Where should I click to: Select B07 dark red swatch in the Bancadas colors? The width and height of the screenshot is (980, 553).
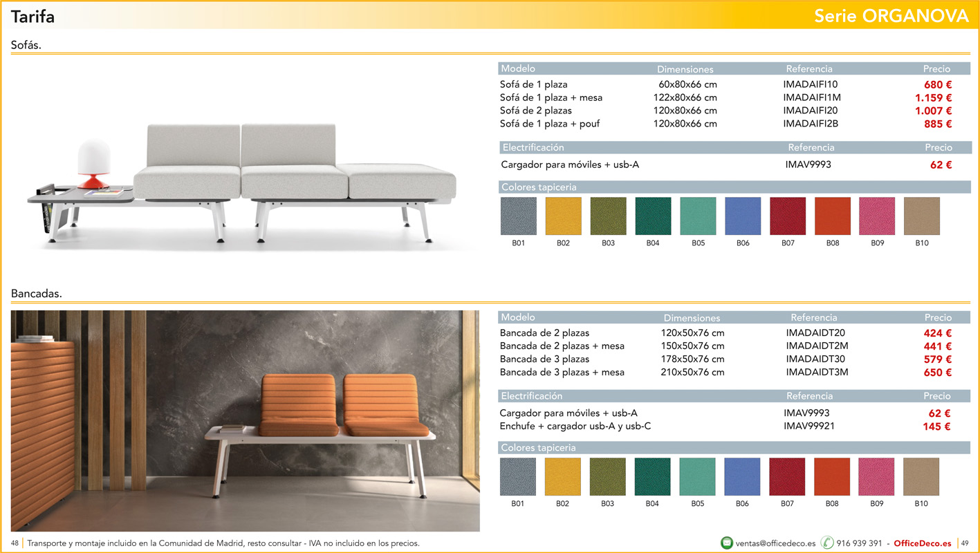pyautogui.click(x=787, y=477)
